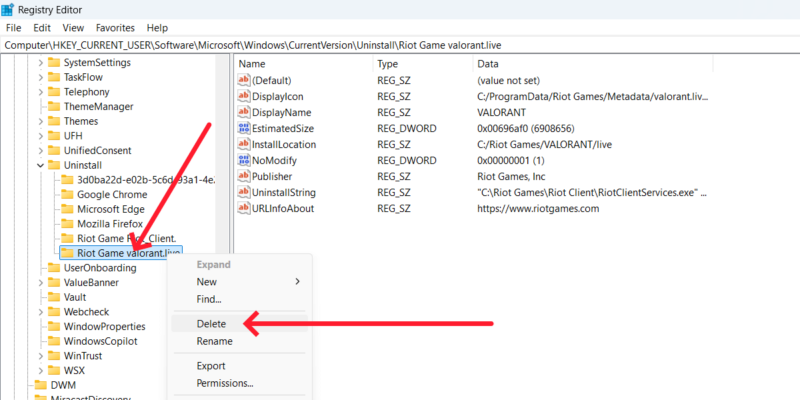
Task: Select the Riot Game valorant.live key
Action: (121, 253)
